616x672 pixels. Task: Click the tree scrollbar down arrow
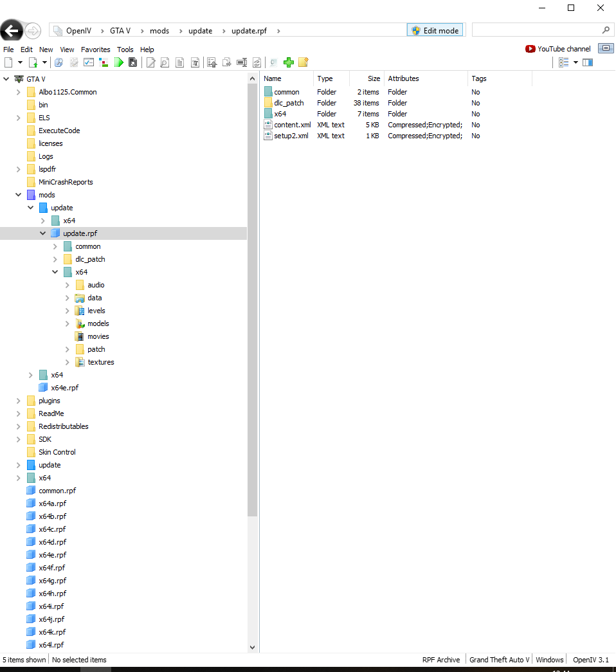(253, 647)
